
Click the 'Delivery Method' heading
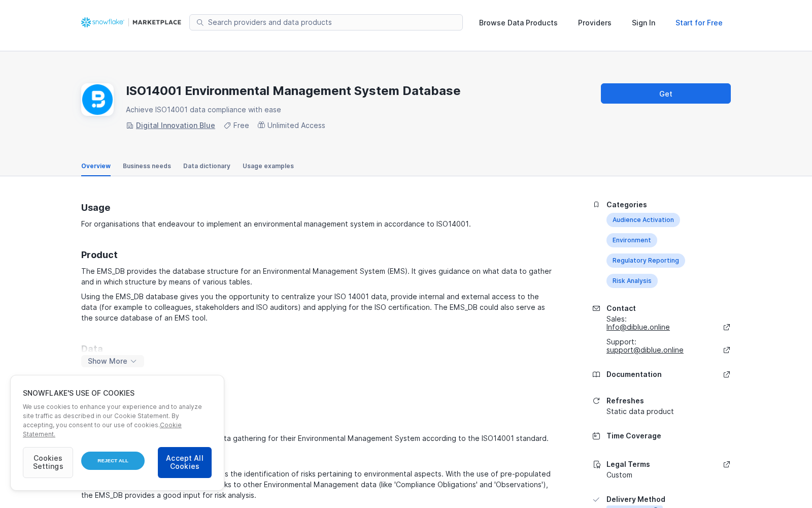[636, 499]
